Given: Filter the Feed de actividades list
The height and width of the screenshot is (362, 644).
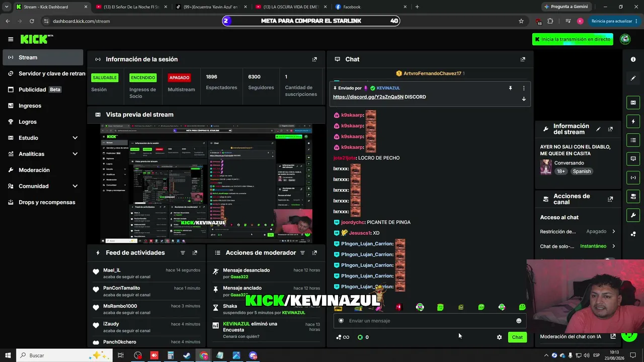Looking at the screenshot, I should point(183,253).
